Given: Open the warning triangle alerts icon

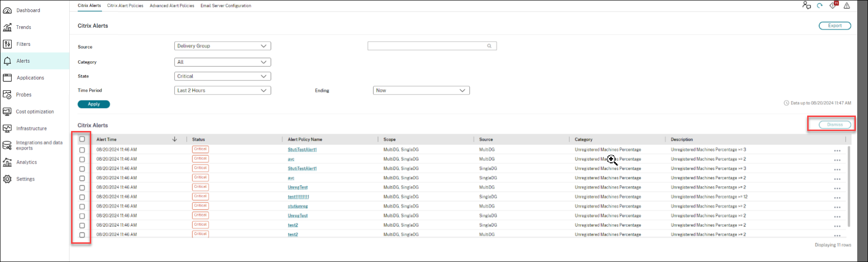Looking at the screenshot, I should coord(847,6).
